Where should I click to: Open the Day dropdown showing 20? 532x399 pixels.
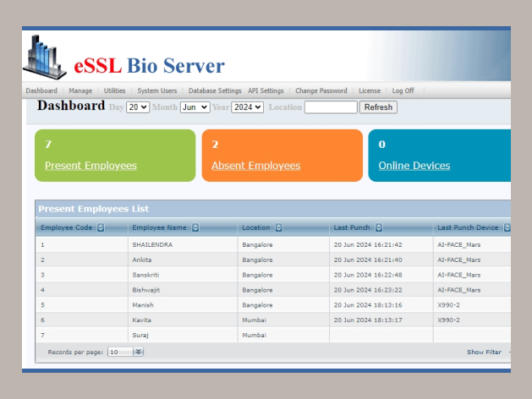tap(138, 107)
